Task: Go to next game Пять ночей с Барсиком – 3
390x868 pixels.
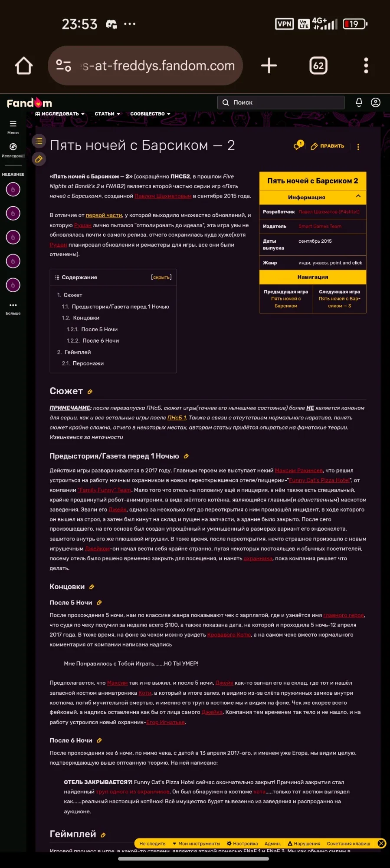Action: tap(340, 302)
